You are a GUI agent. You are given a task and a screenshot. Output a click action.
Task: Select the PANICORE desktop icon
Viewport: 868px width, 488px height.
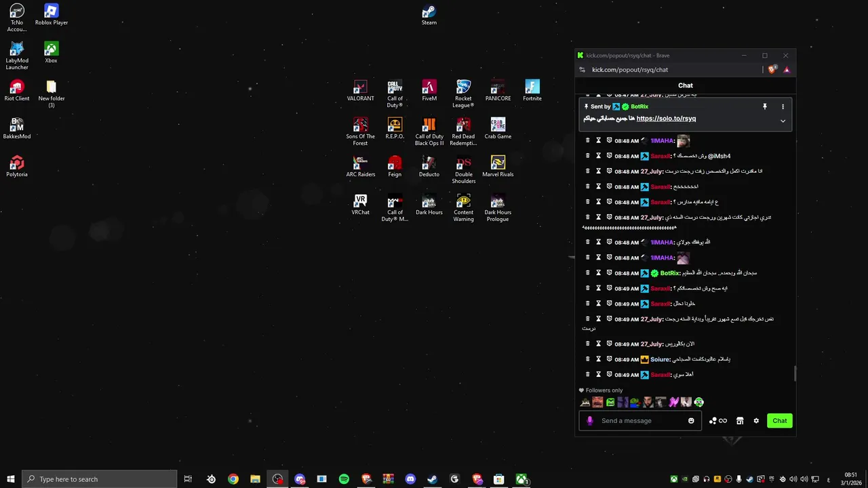click(x=498, y=91)
